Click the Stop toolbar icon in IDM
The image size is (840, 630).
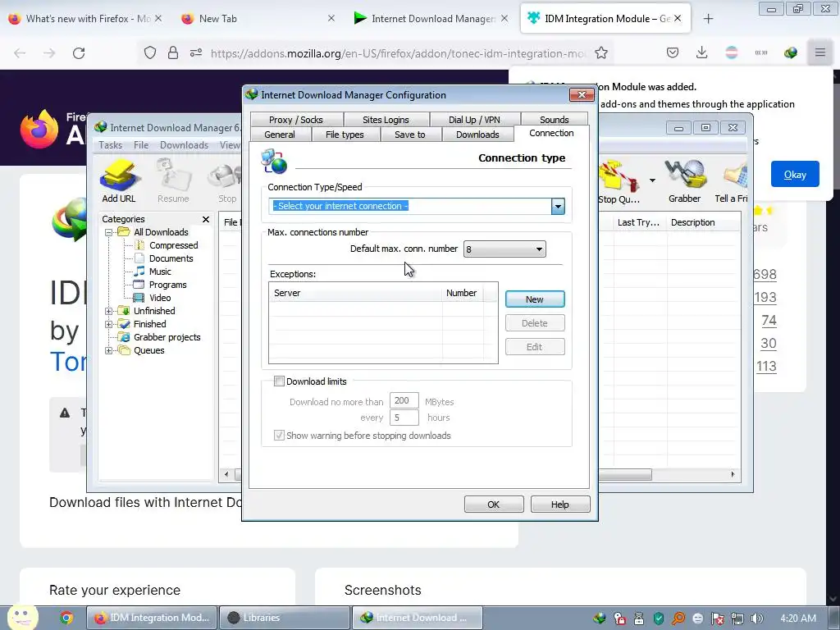[x=226, y=181]
